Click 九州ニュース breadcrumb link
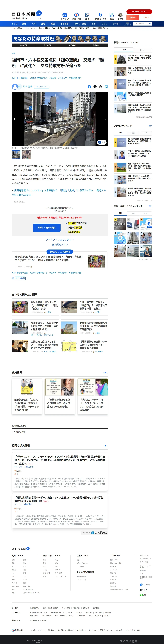This screenshot has width=164, height=644. click(x=30, y=28)
